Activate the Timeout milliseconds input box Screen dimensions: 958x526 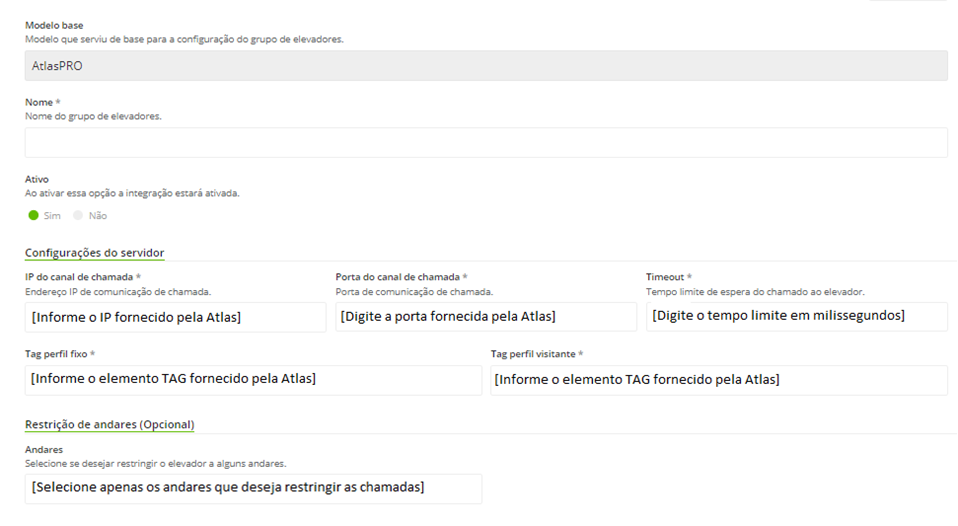(797, 316)
